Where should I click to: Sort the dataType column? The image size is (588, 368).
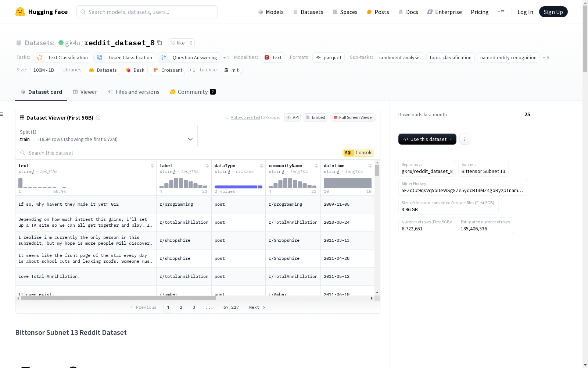261,166
